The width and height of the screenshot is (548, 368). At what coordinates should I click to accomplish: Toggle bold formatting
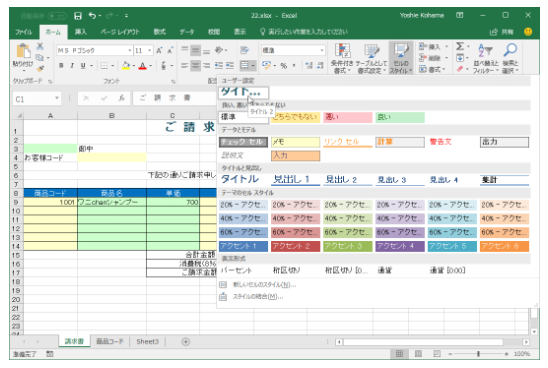pyautogui.click(x=61, y=65)
